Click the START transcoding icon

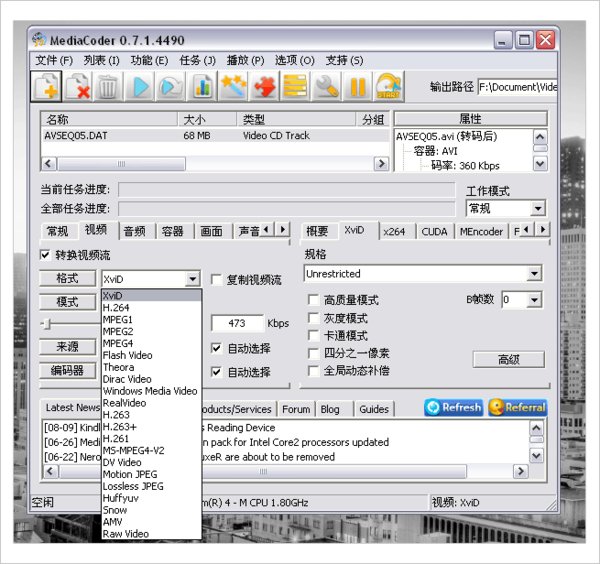click(x=388, y=87)
